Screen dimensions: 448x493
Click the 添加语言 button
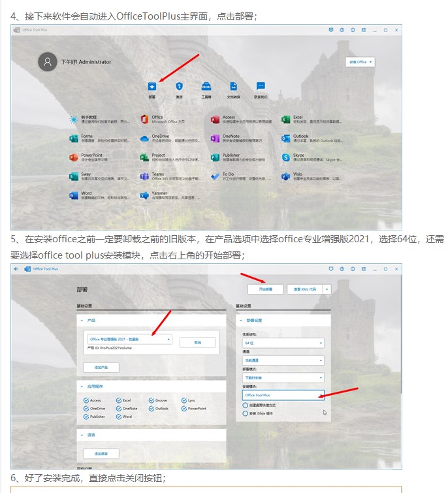[101, 454]
